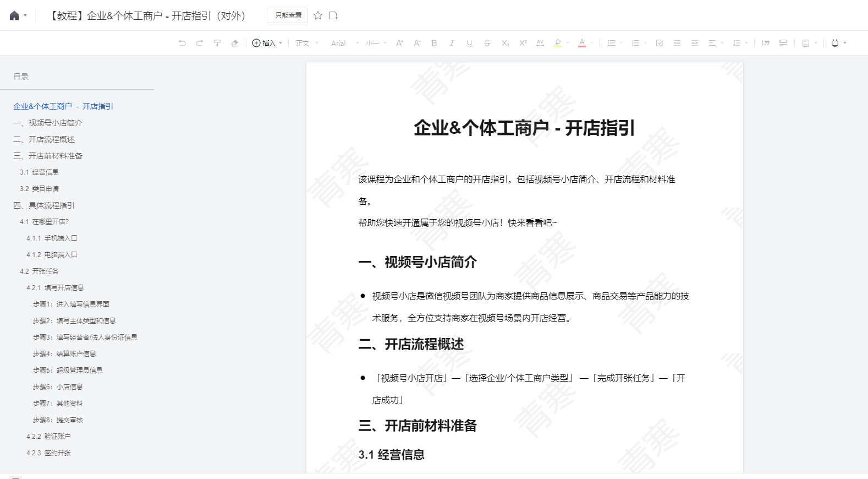
Task: Toggle bold formatting
Action: point(435,43)
